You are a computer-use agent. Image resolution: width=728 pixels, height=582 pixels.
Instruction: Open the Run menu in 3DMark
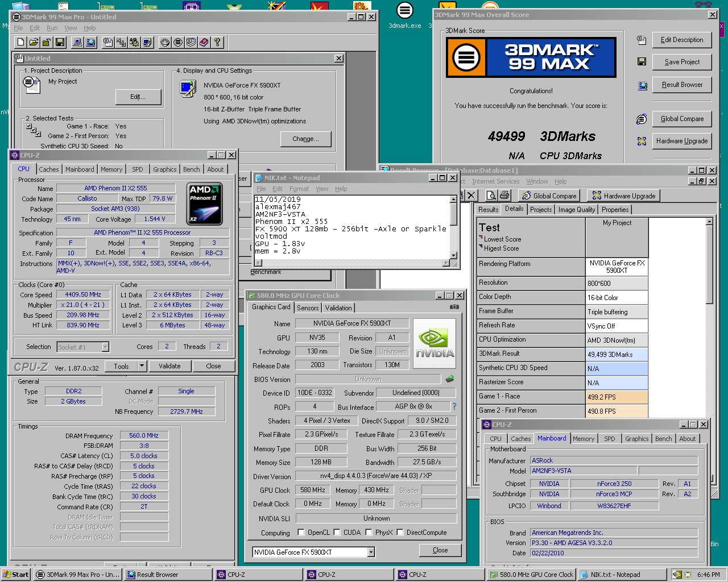tap(52, 28)
